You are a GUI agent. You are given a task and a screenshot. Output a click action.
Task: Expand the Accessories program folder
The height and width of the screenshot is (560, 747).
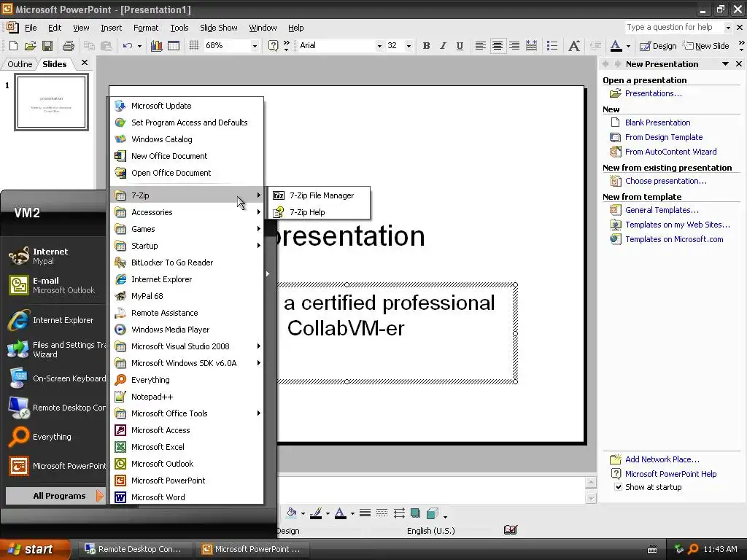tap(187, 212)
